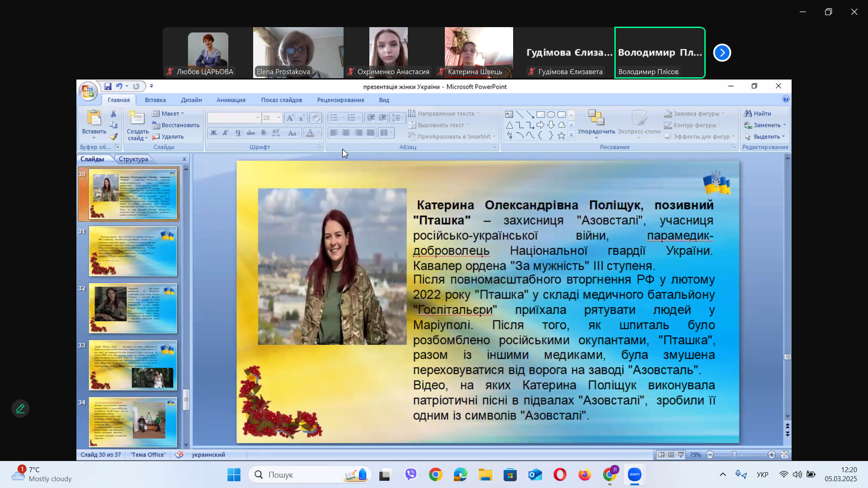Select slide 32 thumbnail in the panel
This screenshot has width=868, height=488.
click(132, 308)
